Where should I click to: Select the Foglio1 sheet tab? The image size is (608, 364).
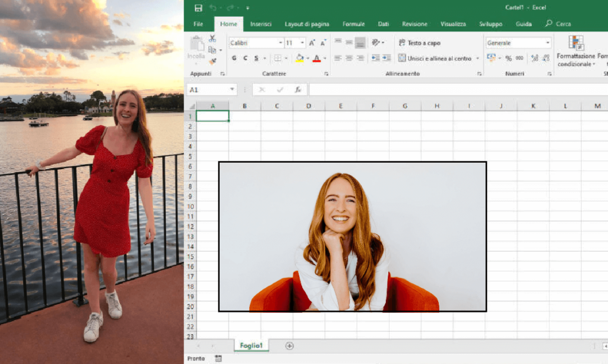tap(252, 344)
